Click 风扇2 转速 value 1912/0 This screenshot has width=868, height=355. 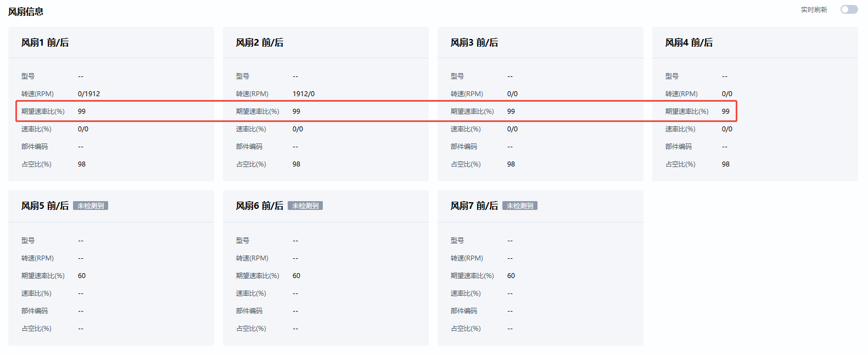tap(304, 94)
